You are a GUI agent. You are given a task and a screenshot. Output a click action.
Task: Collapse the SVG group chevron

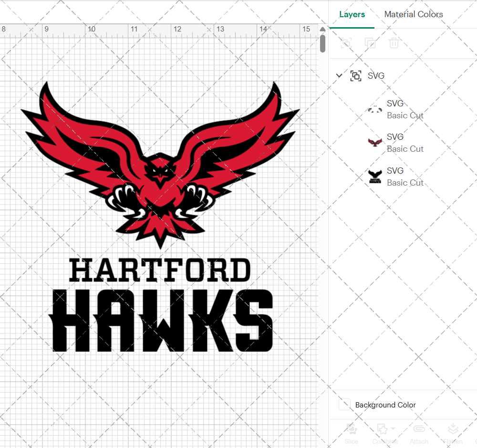[339, 75]
